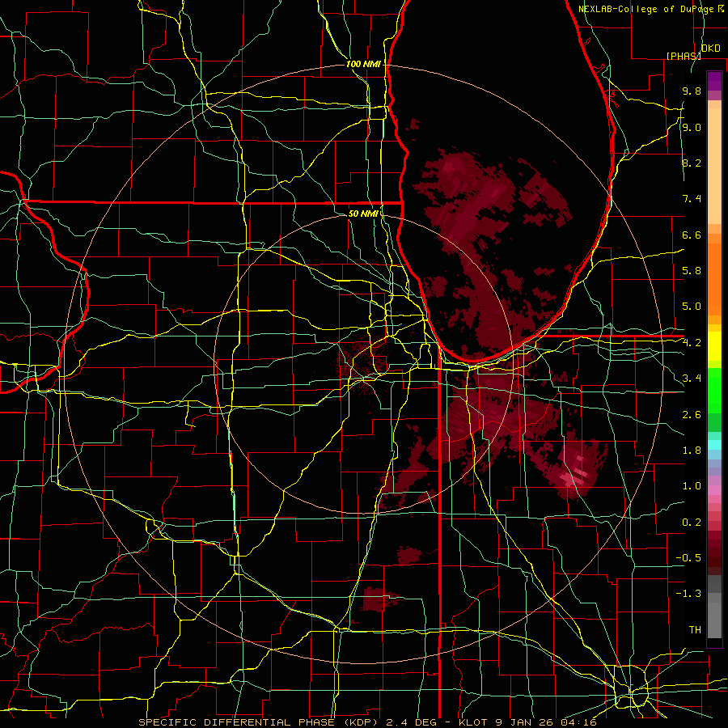Pick the yellow band of the color bar
The image size is (728, 728).
(x=714, y=346)
